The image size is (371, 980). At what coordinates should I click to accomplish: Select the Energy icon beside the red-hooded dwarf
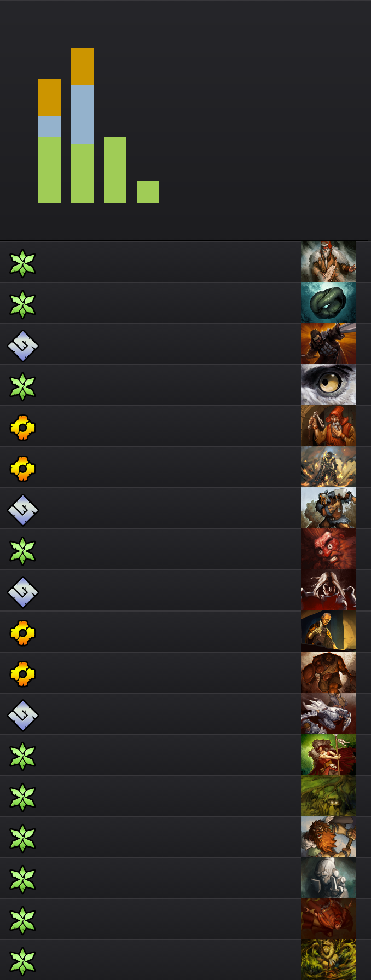(22, 428)
